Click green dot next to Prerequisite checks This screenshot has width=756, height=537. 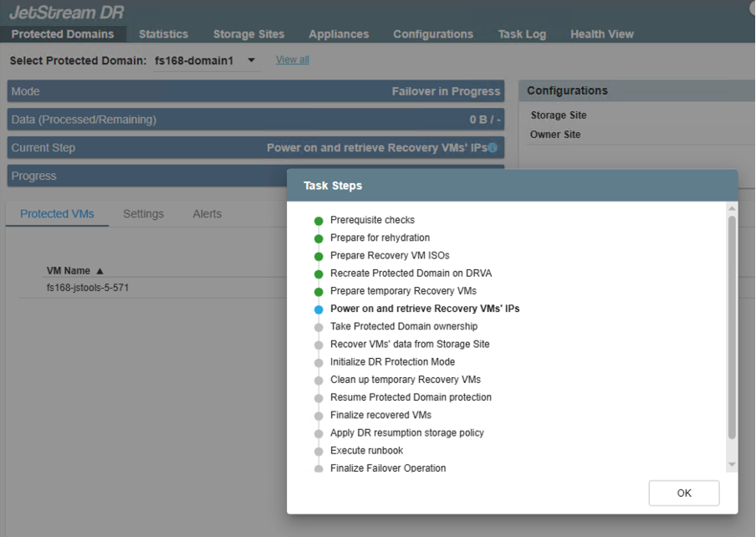pyautogui.click(x=318, y=221)
